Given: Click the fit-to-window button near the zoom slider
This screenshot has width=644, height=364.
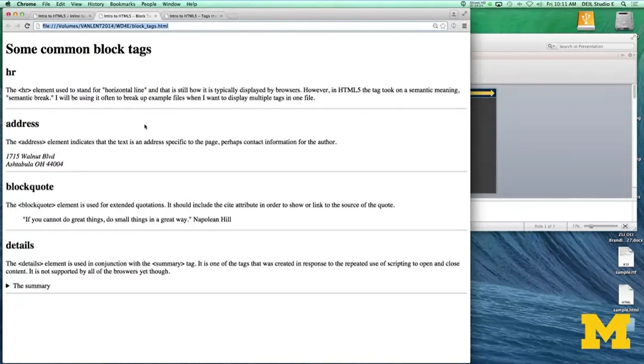Looking at the screenshot, I should point(625,226).
